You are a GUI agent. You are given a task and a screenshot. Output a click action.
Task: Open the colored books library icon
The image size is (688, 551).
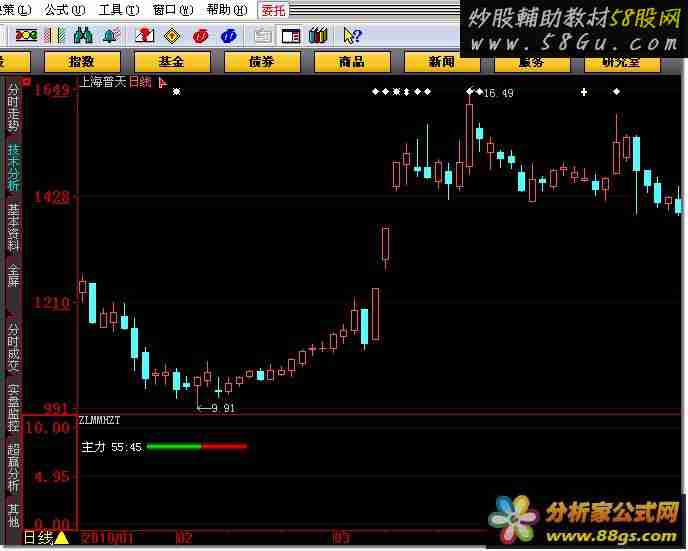(x=318, y=35)
